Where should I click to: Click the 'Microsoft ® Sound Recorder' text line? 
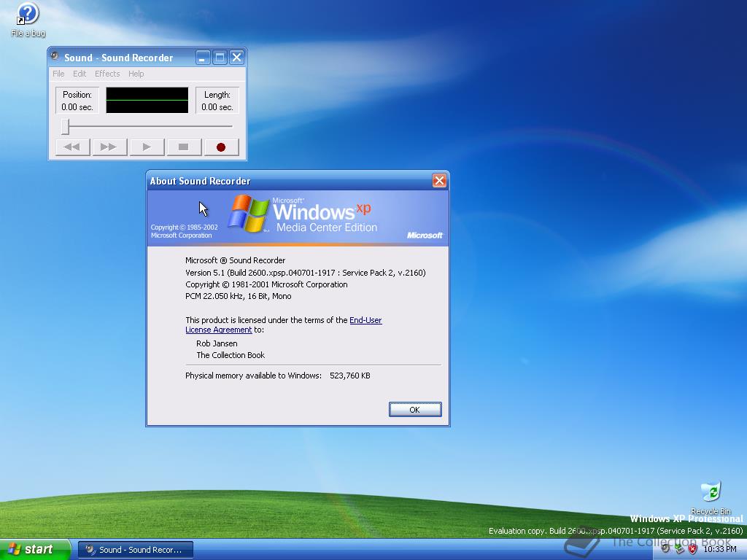pyautogui.click(x=236, y=260)
